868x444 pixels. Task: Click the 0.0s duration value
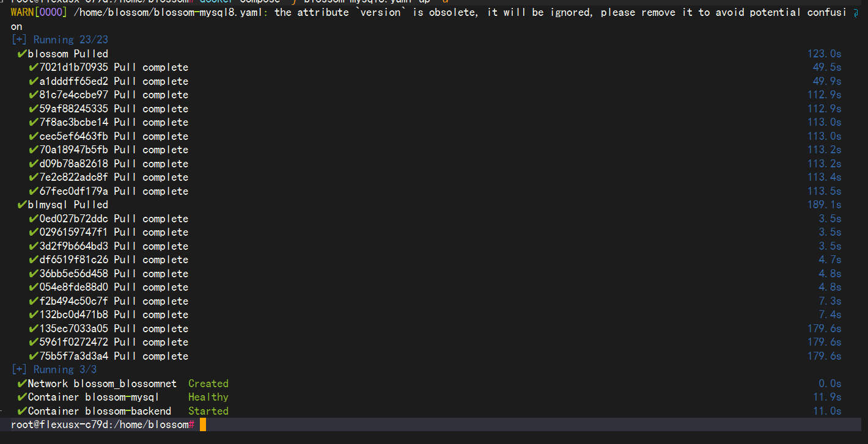tap(830, 384)
